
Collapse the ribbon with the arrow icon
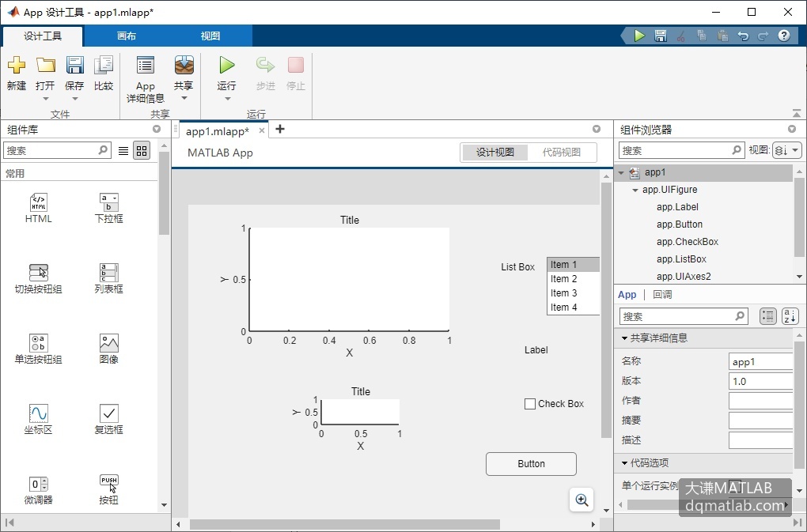click(796, 113)
